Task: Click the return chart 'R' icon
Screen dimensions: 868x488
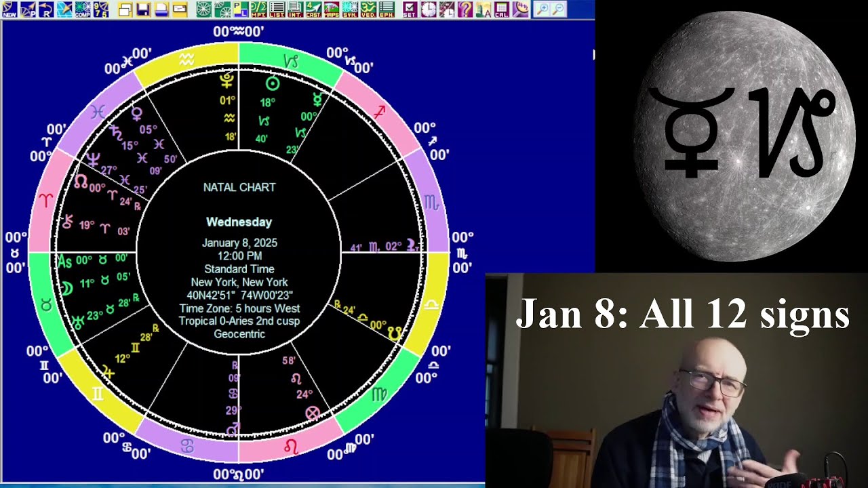Action: click(x=46, y=9)
